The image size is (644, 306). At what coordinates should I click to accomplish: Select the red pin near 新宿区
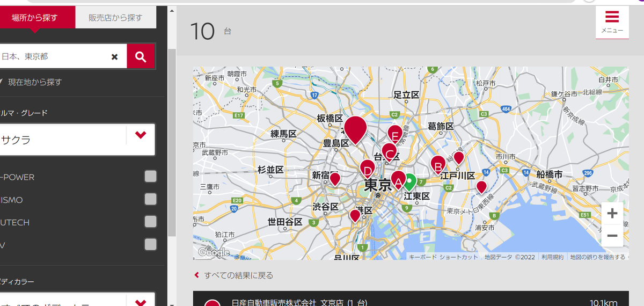pyautogui.click(x=335, y=179)
